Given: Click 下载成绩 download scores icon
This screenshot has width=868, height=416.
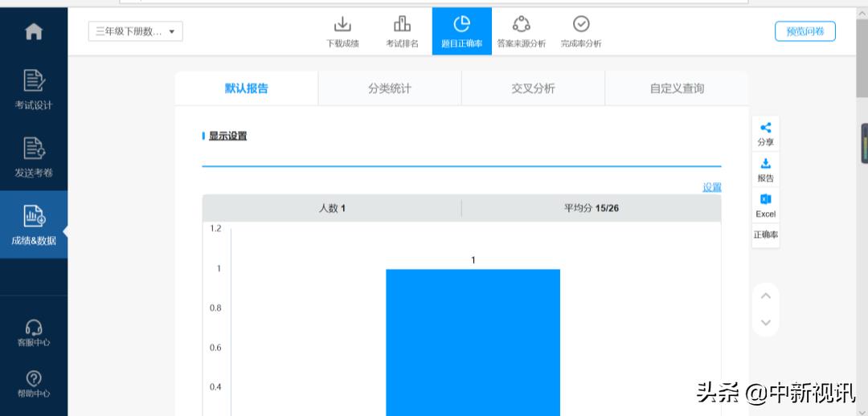Looking at the screenshot, I should point(342,31).
